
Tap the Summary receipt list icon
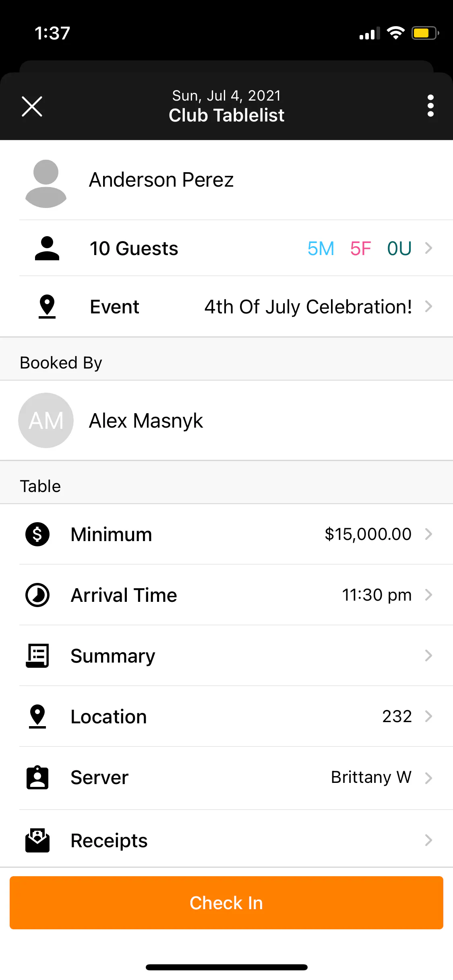tap(37, 656)
